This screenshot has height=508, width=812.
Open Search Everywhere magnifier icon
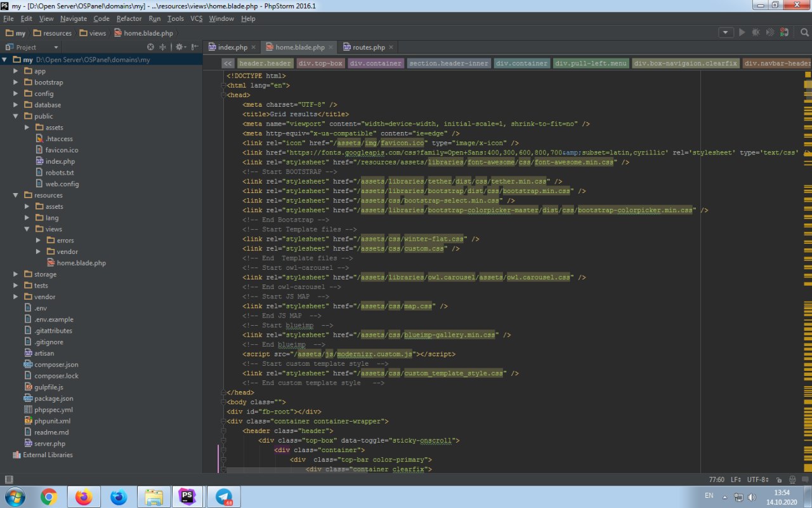coord(804,32)
